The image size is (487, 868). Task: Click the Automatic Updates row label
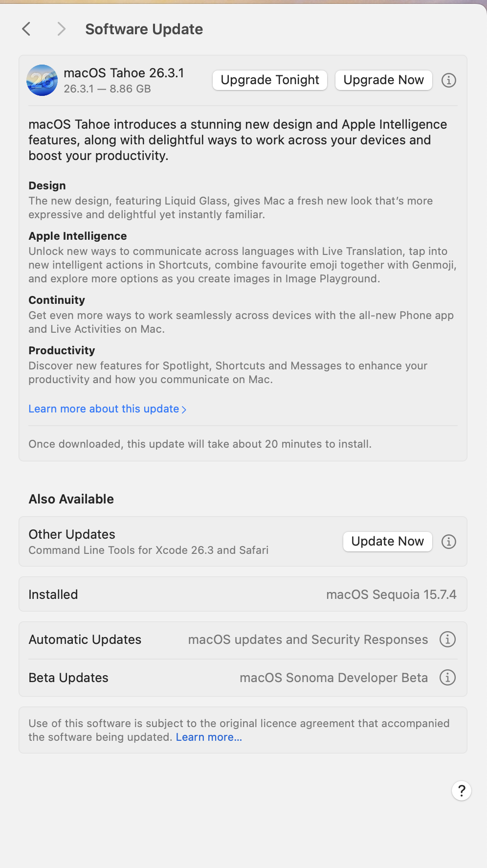click(85, 640)
